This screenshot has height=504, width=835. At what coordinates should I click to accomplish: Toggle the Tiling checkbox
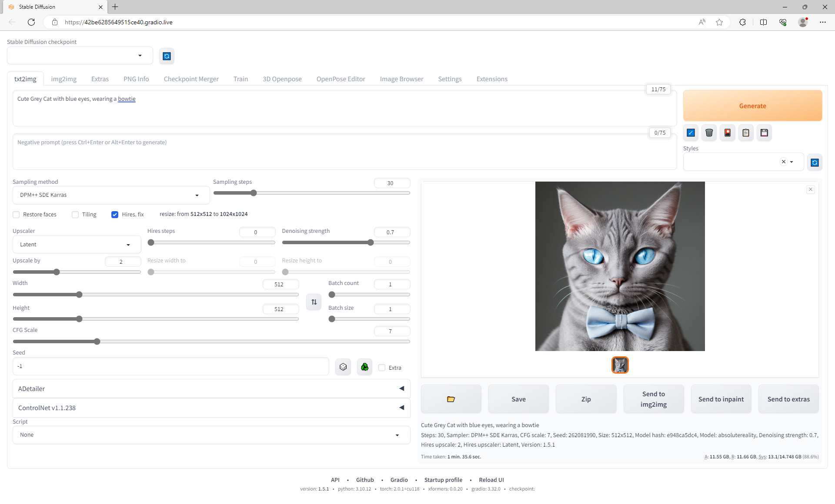pyautogui.click(x=75, y=215)
